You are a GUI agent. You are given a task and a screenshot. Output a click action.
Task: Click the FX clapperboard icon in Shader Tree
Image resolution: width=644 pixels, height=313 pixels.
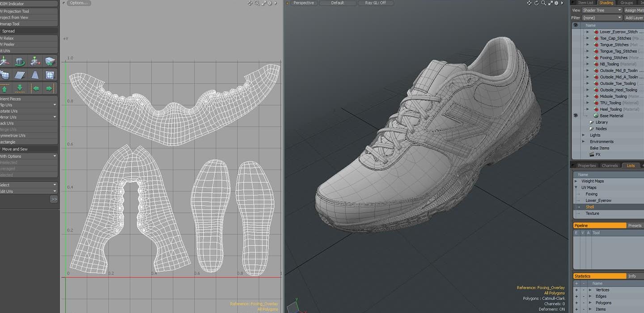click(x=592, y=154)
